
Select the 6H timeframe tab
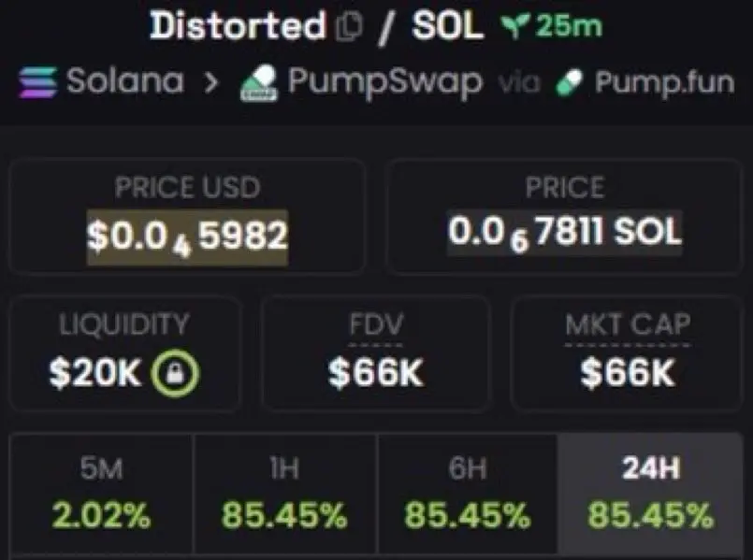point(468,494)
